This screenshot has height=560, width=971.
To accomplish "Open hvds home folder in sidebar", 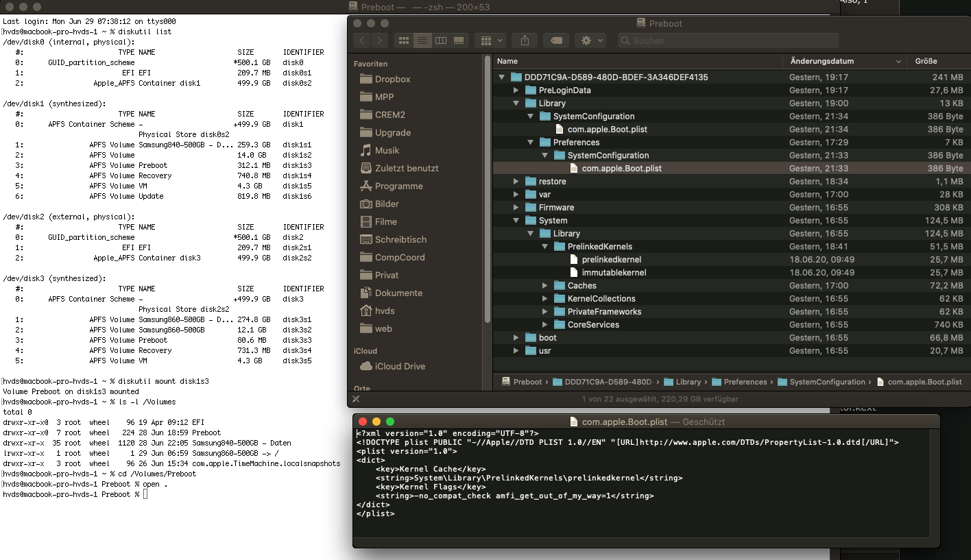I will tap(377, 311).
